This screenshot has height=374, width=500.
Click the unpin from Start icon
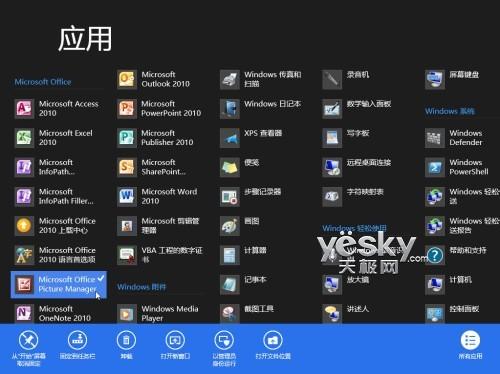coord(29,340)
